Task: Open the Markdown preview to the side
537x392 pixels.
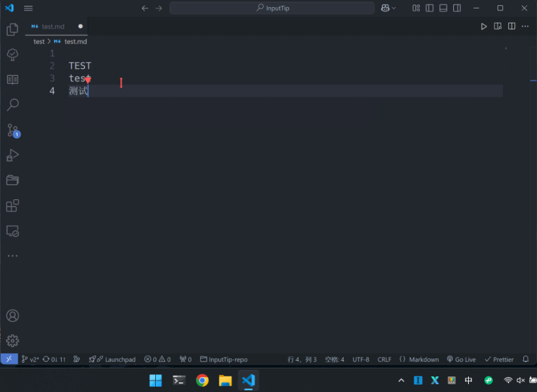Action: pos(497,26)
